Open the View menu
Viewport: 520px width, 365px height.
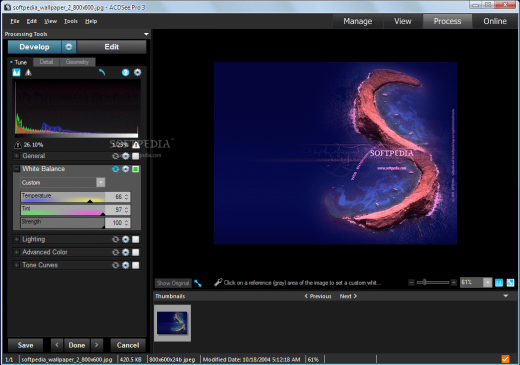coord(50,21)
